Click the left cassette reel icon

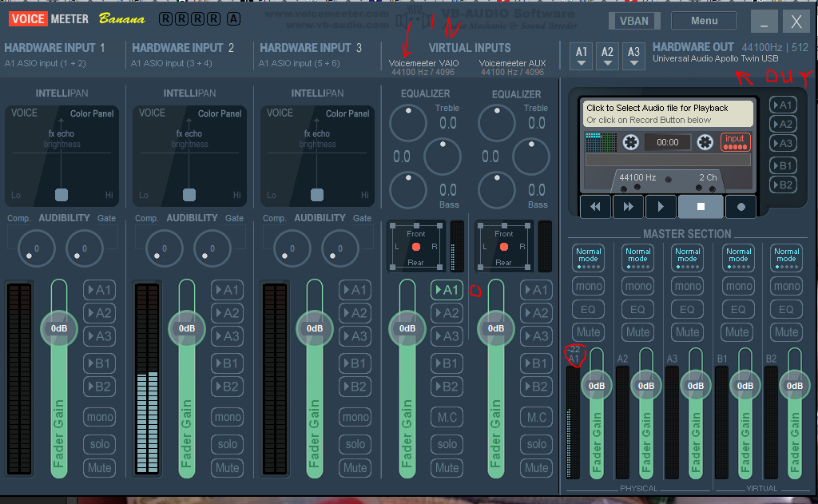[631, 142]
